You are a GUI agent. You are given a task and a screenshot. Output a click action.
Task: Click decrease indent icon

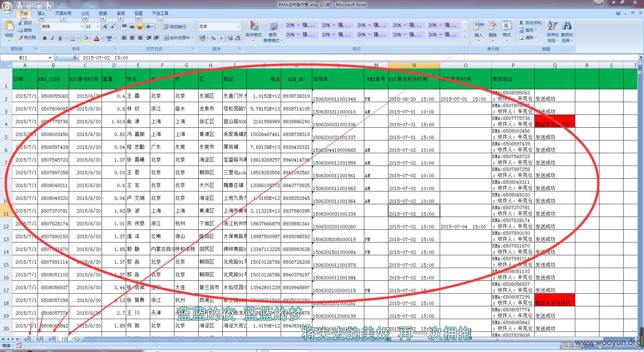point(149,38)
